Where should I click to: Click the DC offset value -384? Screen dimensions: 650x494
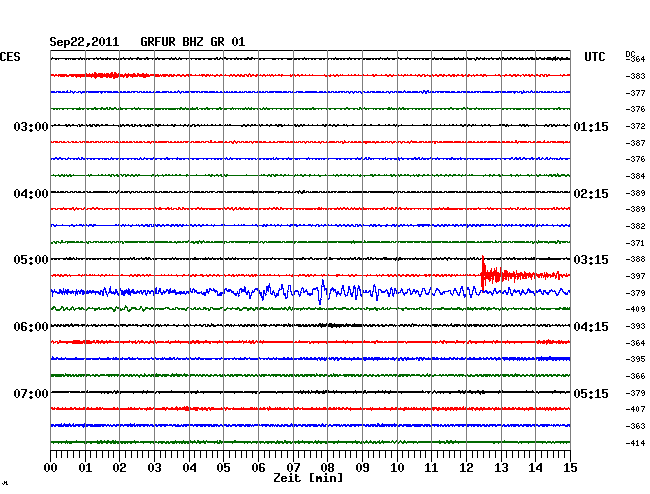635,176
